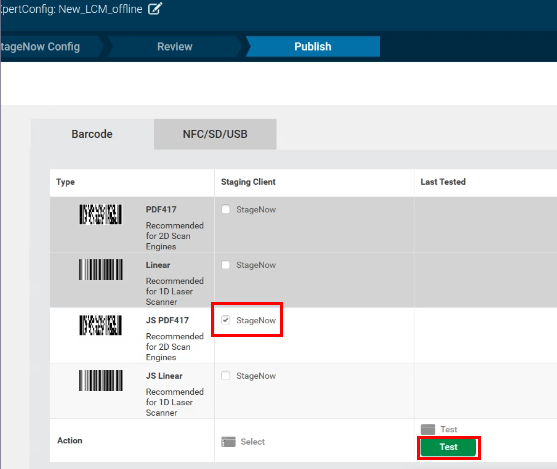Enable StageNow checkbox for JS Linear row
Screen dimensions: 557x469
pos(226,376)
